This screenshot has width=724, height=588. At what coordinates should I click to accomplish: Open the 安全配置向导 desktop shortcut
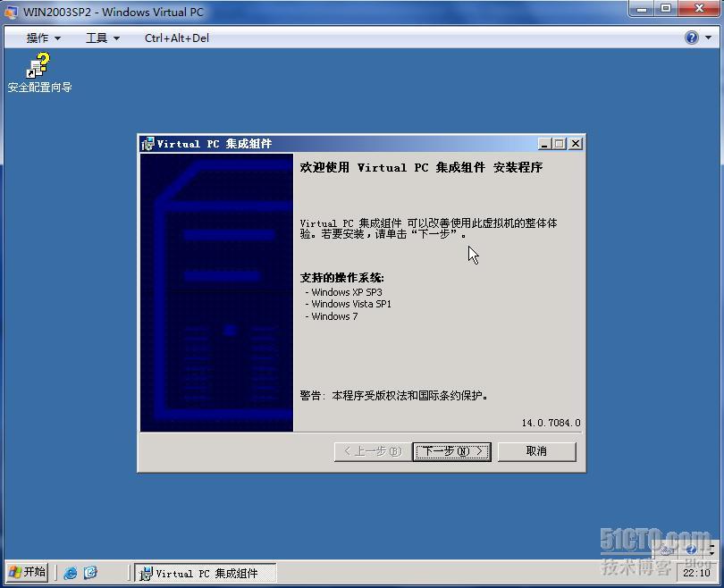tap(39, 72)
